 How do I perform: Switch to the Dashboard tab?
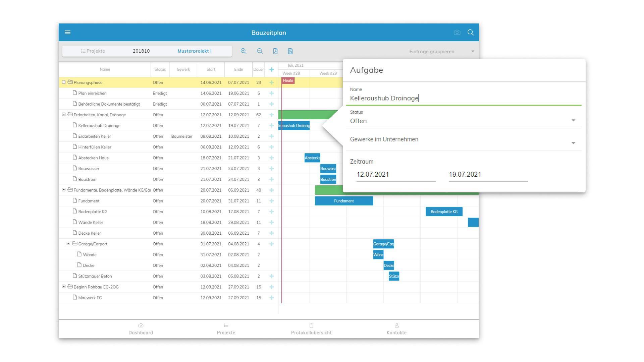pos(141,329)
